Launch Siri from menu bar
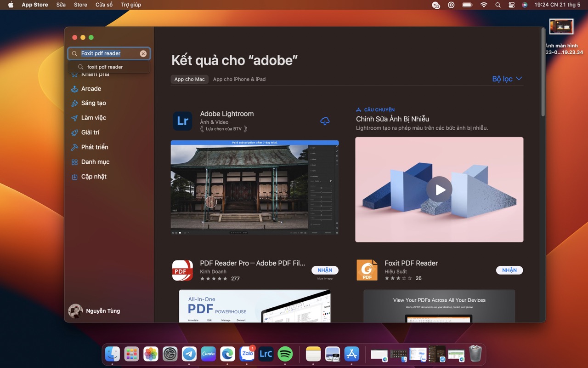Image resolution: width=588 pixels, height=368 pixels. coord(525,5)
